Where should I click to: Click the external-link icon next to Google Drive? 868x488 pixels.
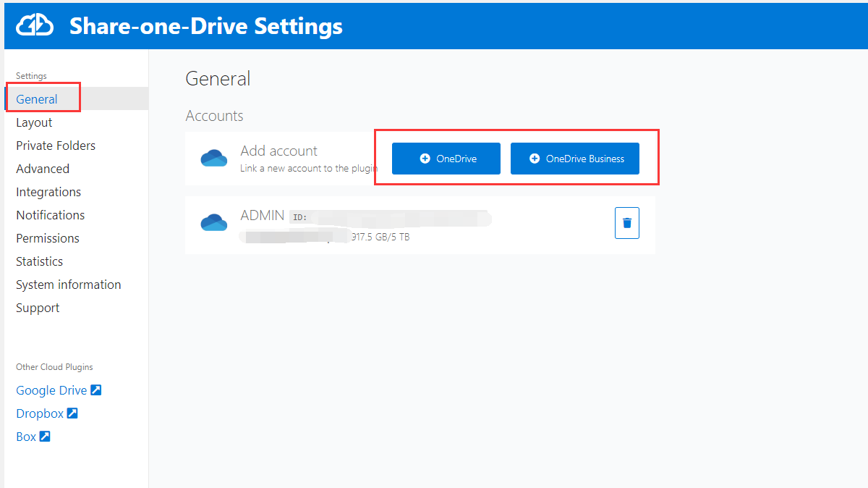point(95,390)
